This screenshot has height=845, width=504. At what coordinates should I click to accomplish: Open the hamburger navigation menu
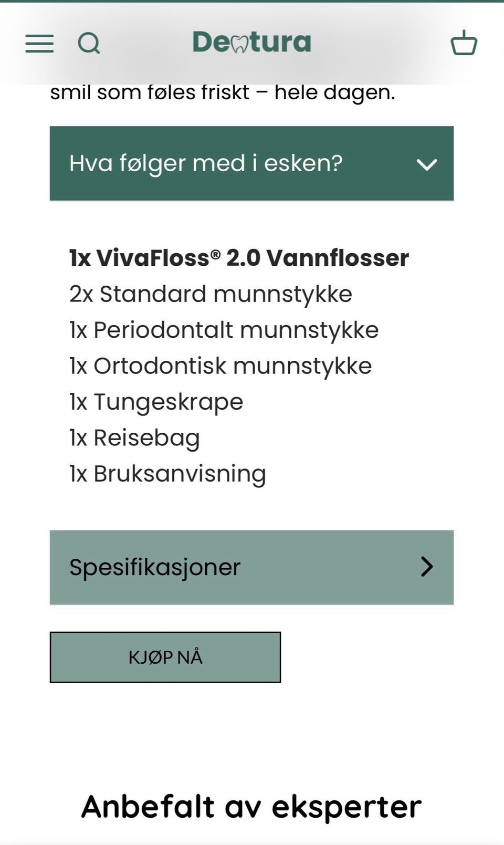[x=39, y=44]
